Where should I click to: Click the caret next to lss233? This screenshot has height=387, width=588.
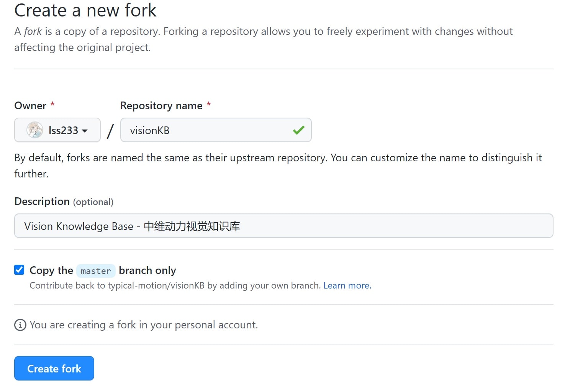click(x=86, y=130)
